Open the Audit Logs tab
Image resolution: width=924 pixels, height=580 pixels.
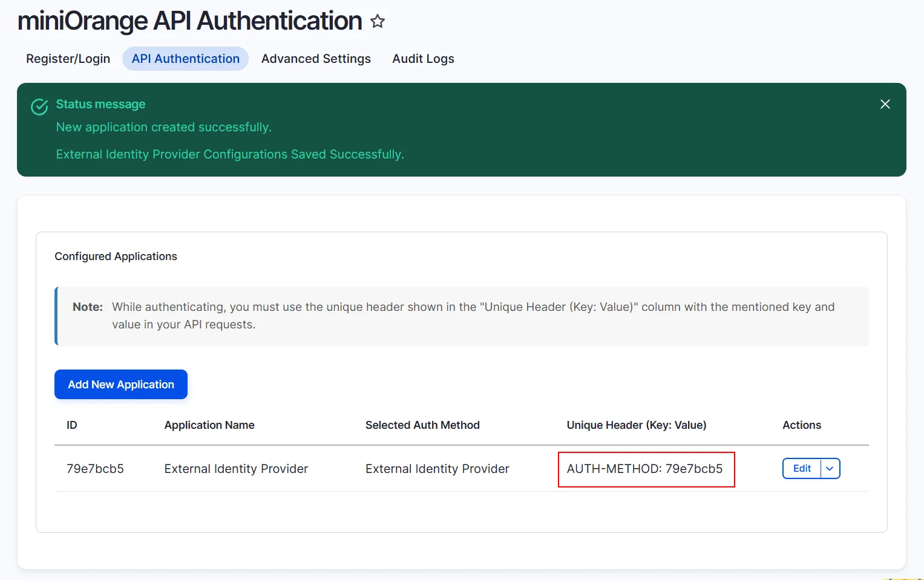[423, 59]
